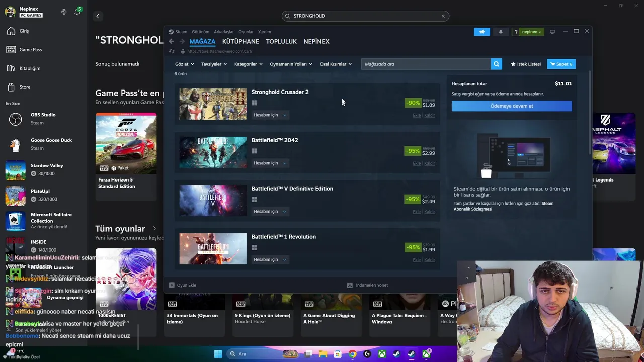Viewport: 644px width, 362px height.
Task: Click the Xbox STRONGHOLD search box
Action: [x=365, y=16]
